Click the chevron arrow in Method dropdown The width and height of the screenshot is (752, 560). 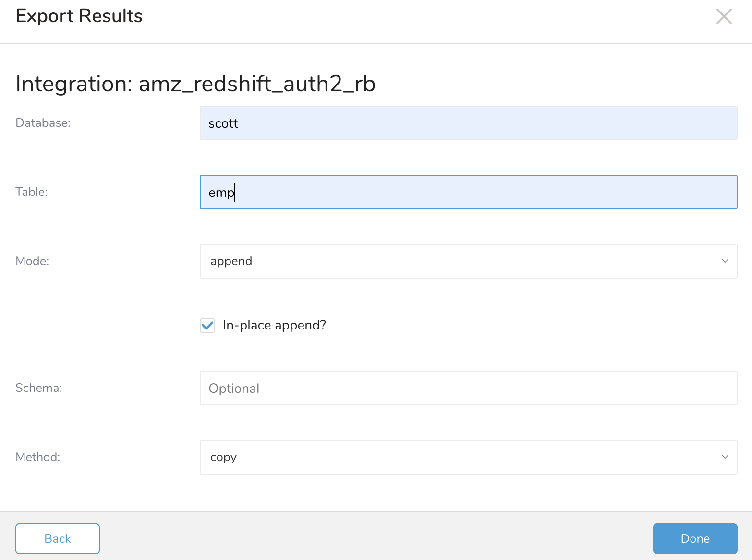pos(725,457)
